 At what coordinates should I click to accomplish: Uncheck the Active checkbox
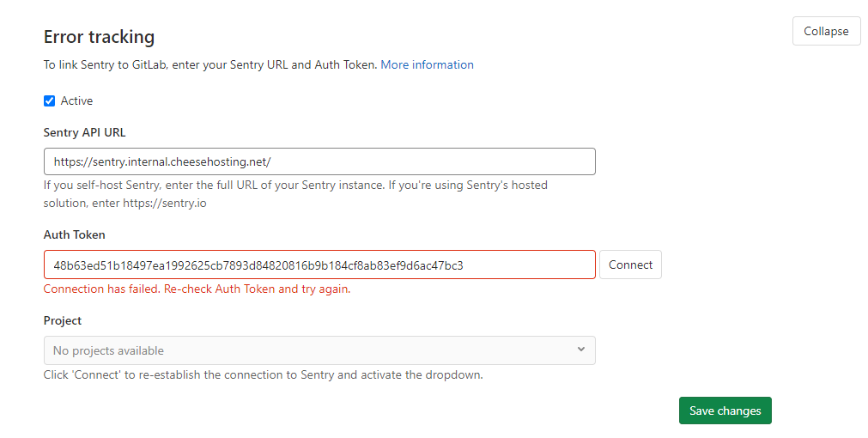(50, 101)
